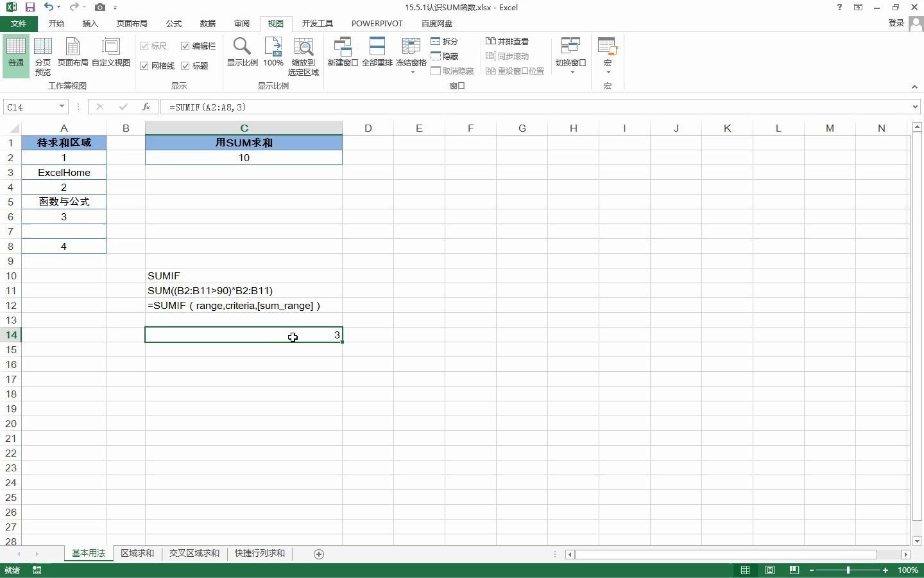Click View Side by Side (并排查看)
Image resolution: width=924 pixels, height=578 pixels.
(508, 41)
